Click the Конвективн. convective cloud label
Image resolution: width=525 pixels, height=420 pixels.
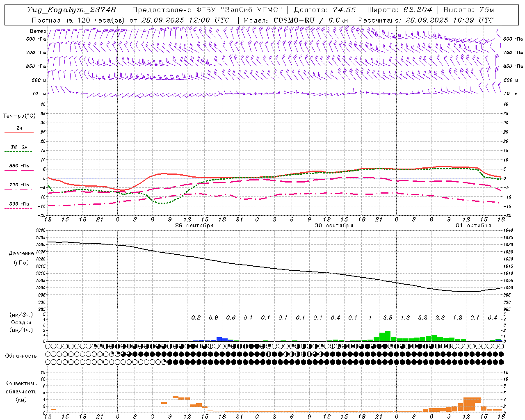(21, 383)
